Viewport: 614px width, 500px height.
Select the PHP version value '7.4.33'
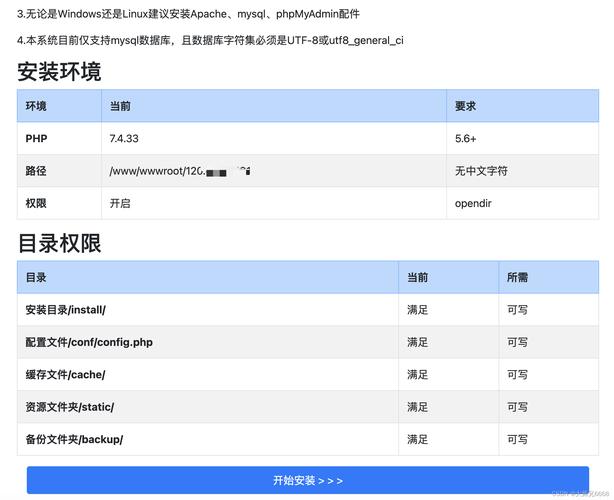[124, 138]
